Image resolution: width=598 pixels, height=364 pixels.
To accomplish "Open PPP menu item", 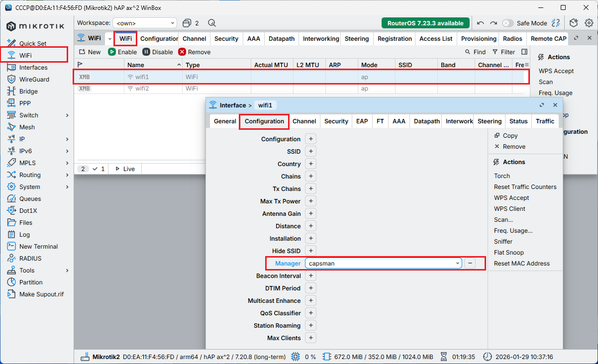I will [x=25, y=103].
